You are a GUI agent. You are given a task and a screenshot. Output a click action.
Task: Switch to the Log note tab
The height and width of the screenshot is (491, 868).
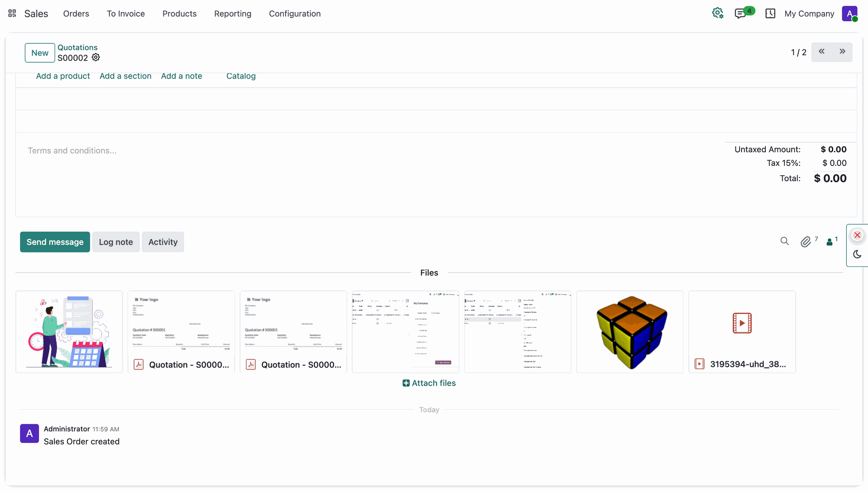116,242
